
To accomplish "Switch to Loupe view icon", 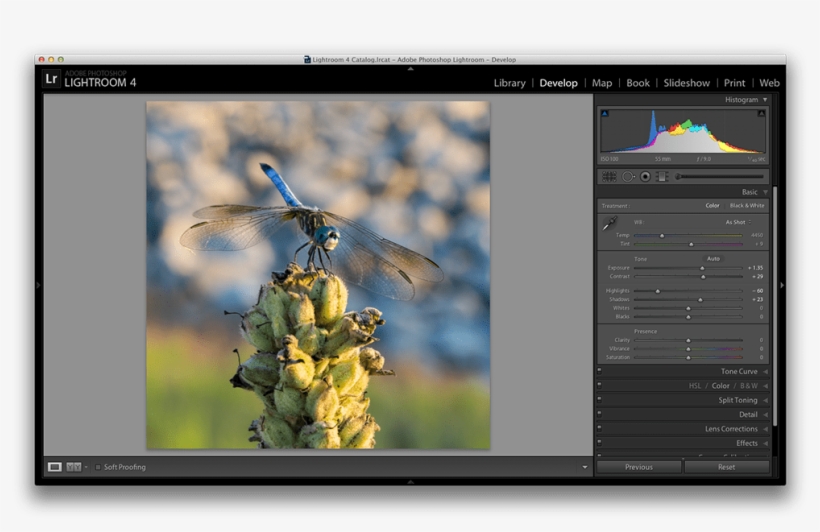I will click(54, 467).
